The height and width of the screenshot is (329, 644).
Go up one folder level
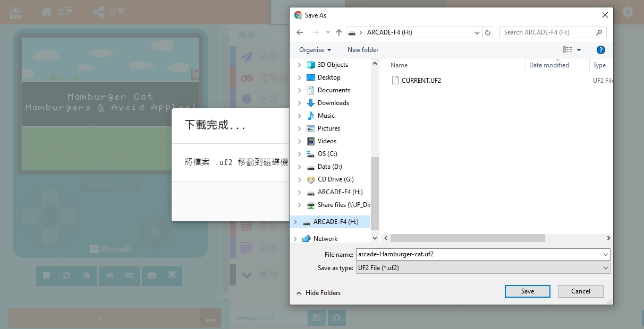[339, 32]
